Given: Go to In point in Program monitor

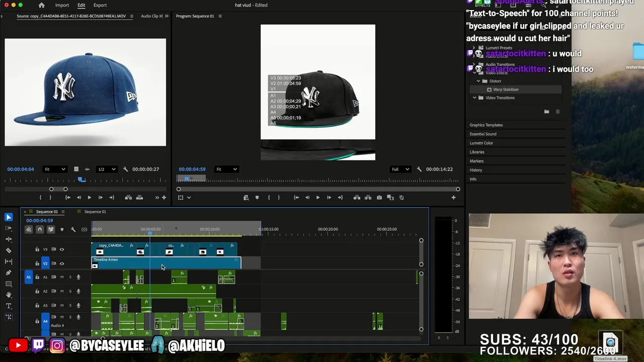Looking at the screenshot, I should coord(296,198).
